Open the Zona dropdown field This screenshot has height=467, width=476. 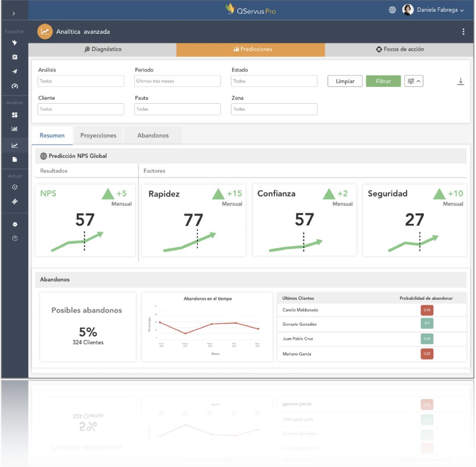274,109
